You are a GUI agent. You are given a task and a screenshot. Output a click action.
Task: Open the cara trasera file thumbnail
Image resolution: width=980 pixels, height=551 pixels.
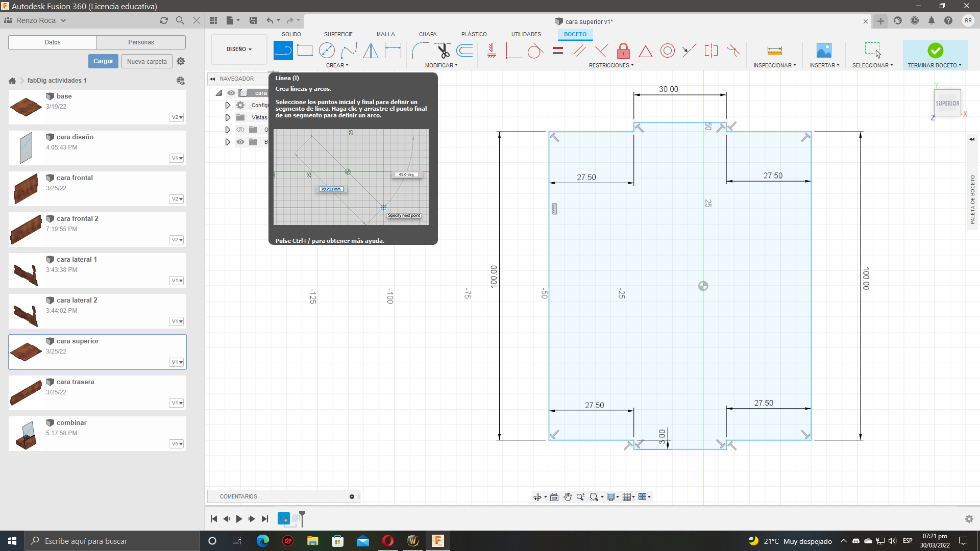click(26, 393)
